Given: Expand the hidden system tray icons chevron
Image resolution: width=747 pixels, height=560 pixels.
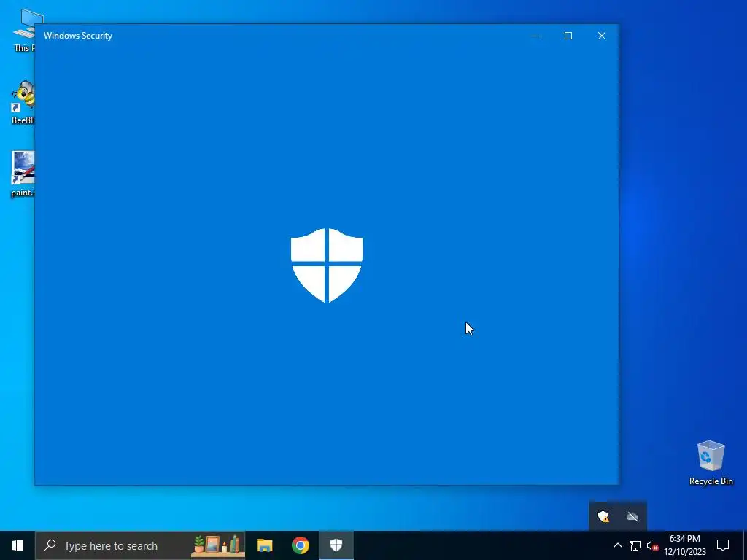Looking at the screenshot, I should pyautogui.click(x=617, y=545).
